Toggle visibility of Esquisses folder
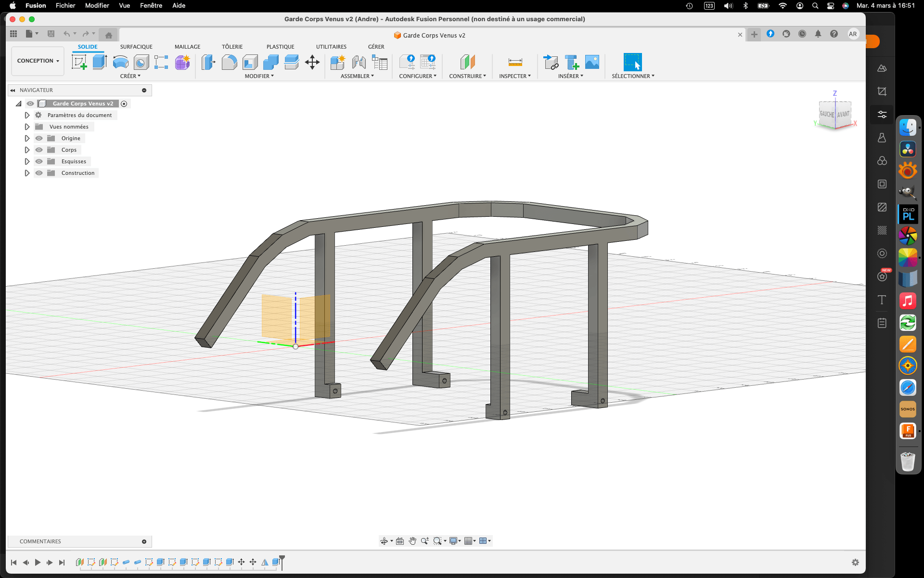Screen dimensions: 924x578 tap(39, 161)
